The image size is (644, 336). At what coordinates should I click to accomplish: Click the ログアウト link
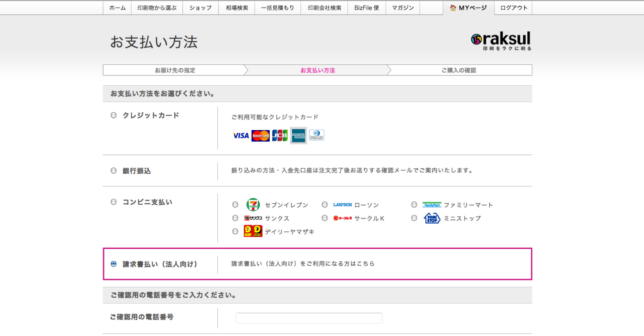tap(513, 8)
